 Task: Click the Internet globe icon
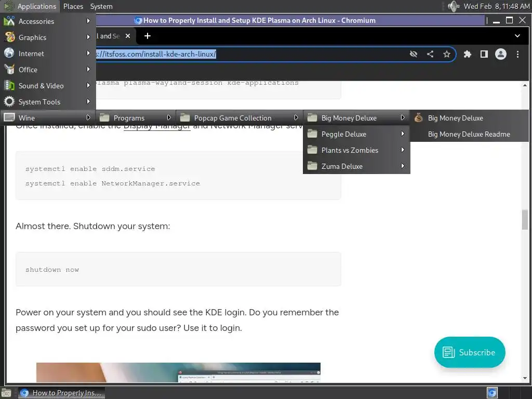point(9,53)
